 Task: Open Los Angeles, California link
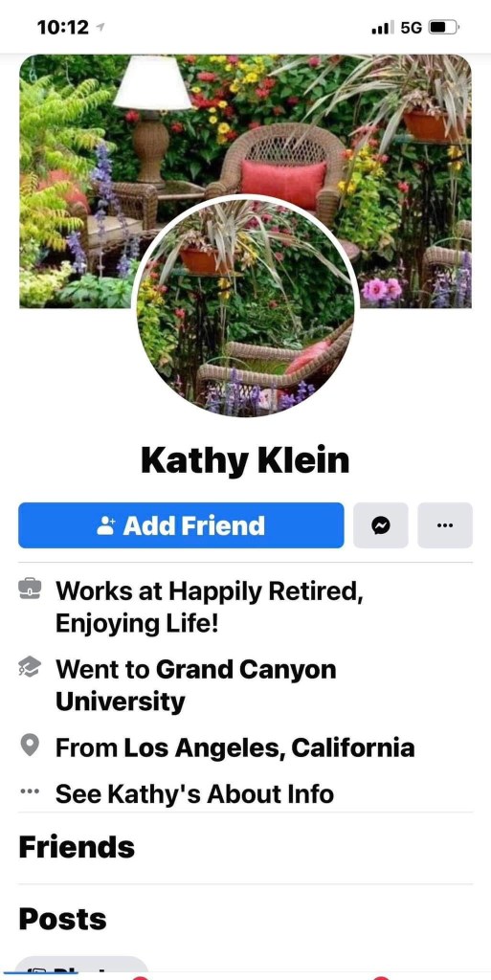pyautogui.click(x=269, y=747)
